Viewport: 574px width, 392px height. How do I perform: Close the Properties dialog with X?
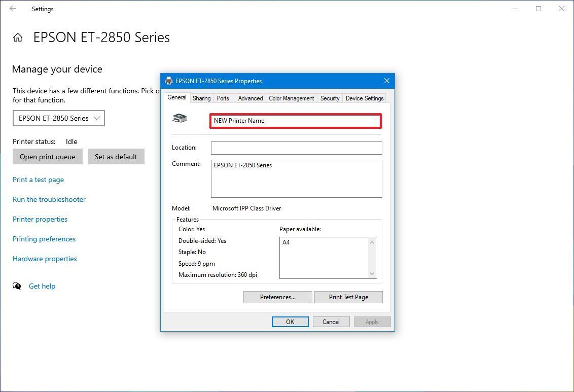(x=387, y=81)
